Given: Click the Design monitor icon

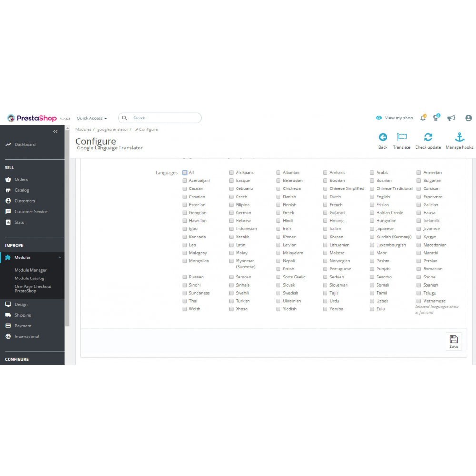Looking at the screenshot, I should (8, 304).
